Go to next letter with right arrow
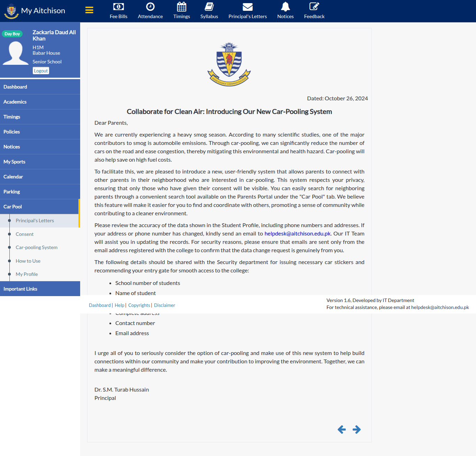This screenshot has width=476, height=456. (x=356, y=430)
